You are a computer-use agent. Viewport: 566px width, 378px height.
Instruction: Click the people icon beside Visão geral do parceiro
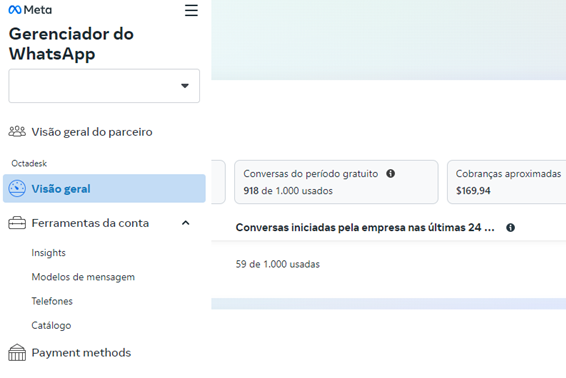pos(17,132)
